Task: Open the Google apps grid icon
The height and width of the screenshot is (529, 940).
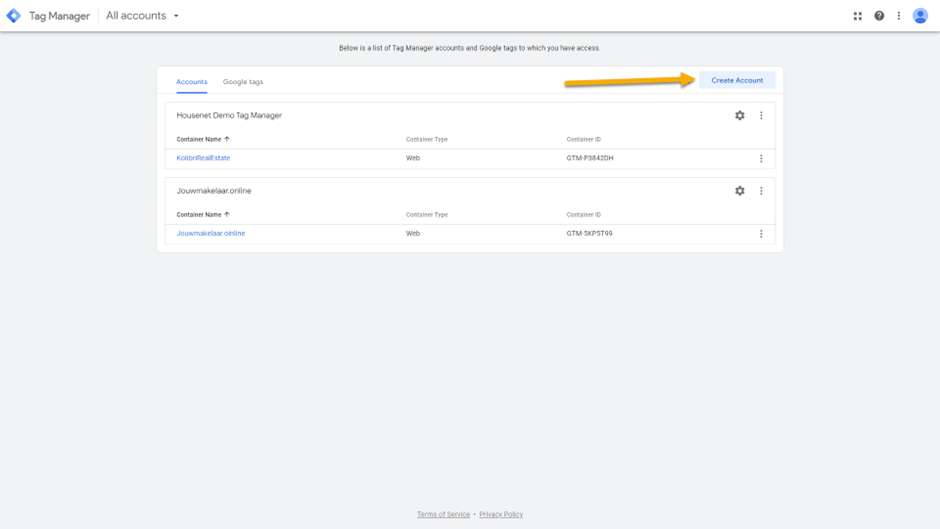Action: [x=857, y=16]
